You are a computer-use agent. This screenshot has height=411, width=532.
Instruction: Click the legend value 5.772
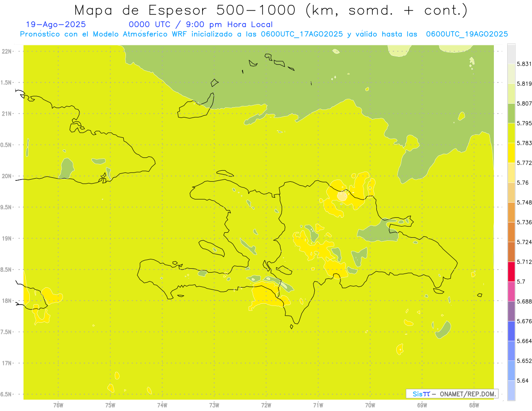coord(524,163)
